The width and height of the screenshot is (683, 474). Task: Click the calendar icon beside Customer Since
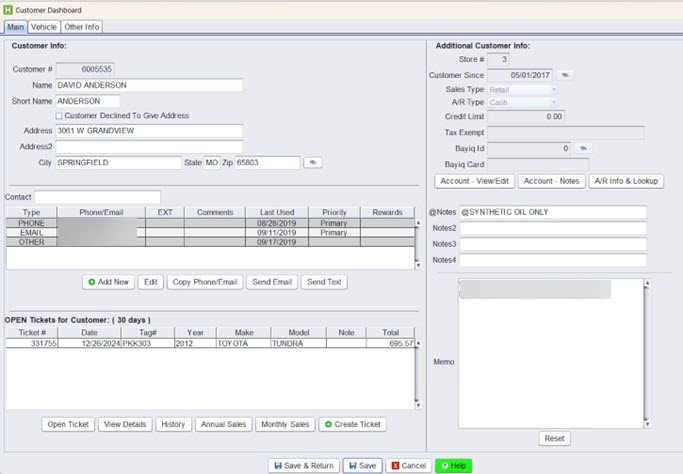tap(565, 74)
